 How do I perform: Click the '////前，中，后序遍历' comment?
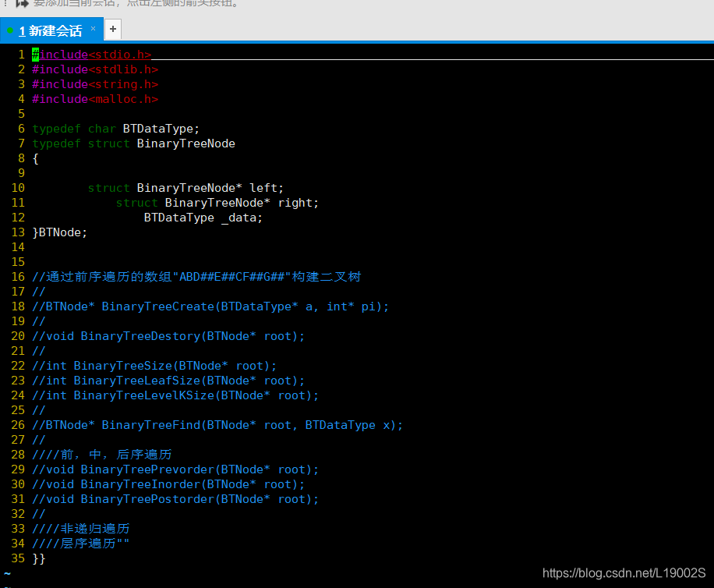[102, 455]
